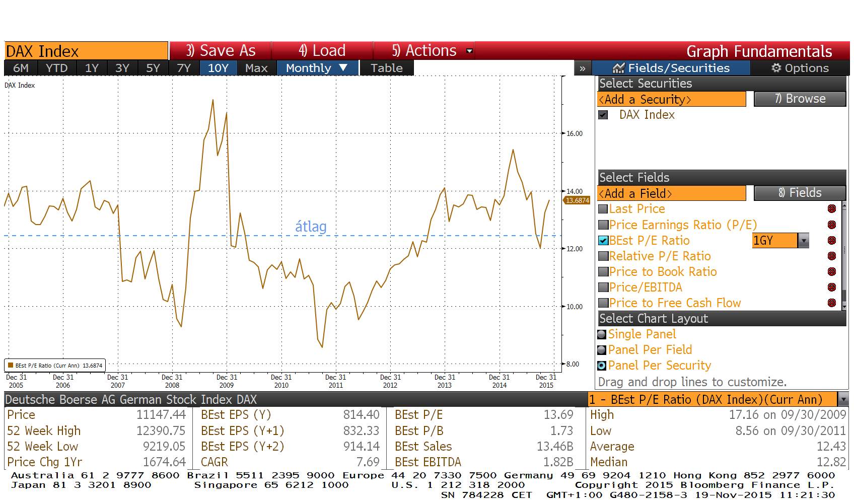Screen dimensions: 854x504
Task: Click the 13.6874 current value axis label
Action: pyautogui.click(x=577, y=200)
